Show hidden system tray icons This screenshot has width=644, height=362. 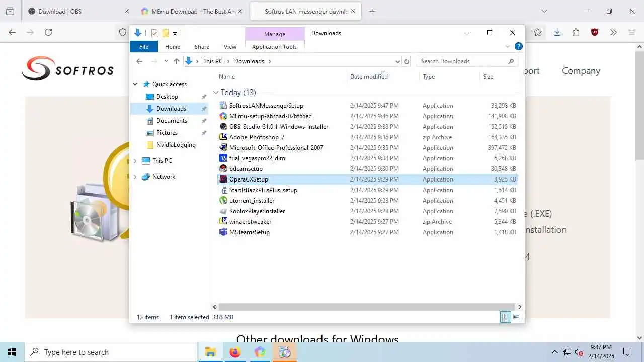pos(555,352)
